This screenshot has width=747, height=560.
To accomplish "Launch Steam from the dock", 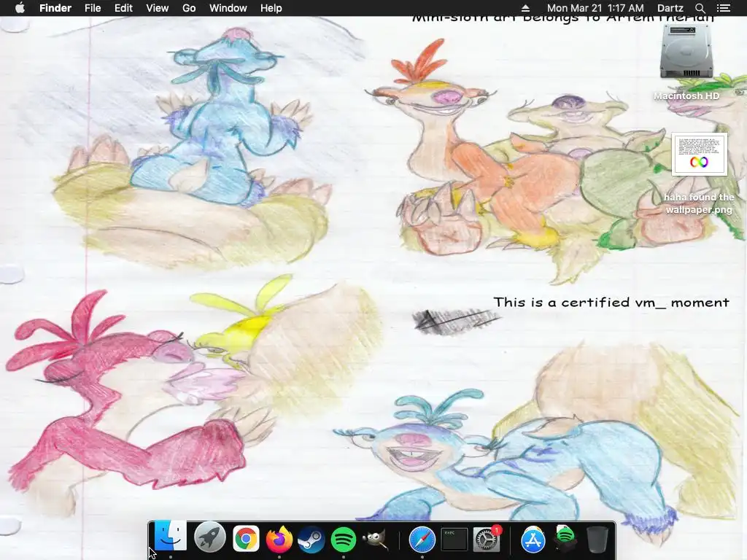I will point(311,540).
